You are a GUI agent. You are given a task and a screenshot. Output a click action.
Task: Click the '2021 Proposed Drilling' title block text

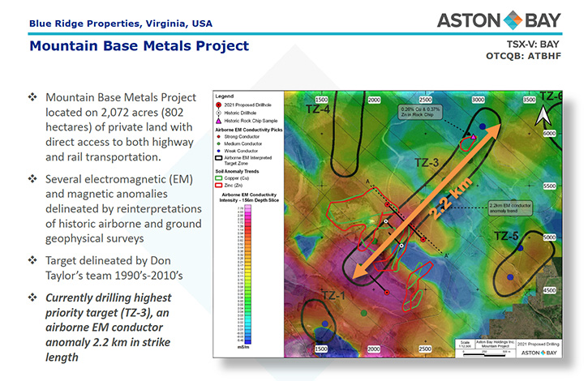coord(539,344)
